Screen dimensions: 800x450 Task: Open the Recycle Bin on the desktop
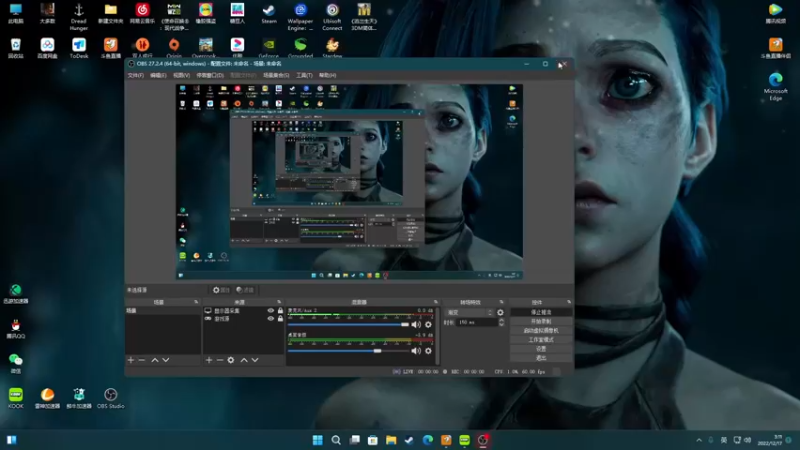[x=16, y=48]
